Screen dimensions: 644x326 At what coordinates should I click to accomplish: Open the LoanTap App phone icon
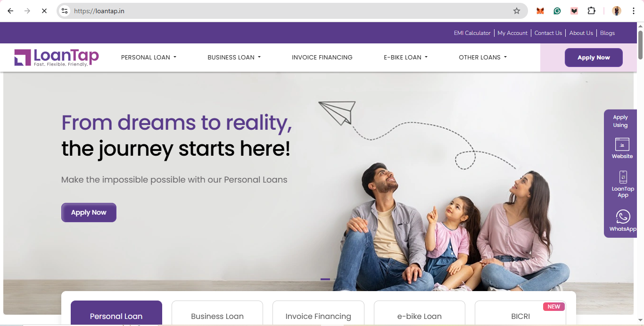click(x=623, y=177)
